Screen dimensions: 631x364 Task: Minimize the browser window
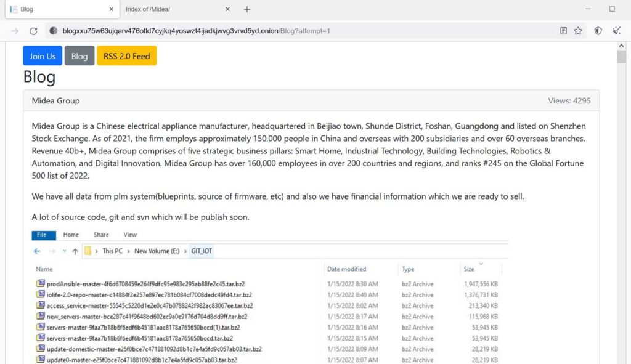pos(588,9)
